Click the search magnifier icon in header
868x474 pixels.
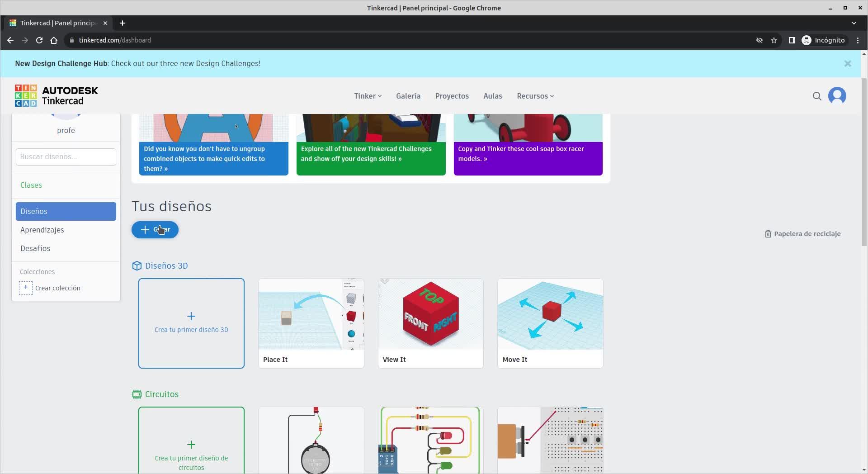click(817, 96)
